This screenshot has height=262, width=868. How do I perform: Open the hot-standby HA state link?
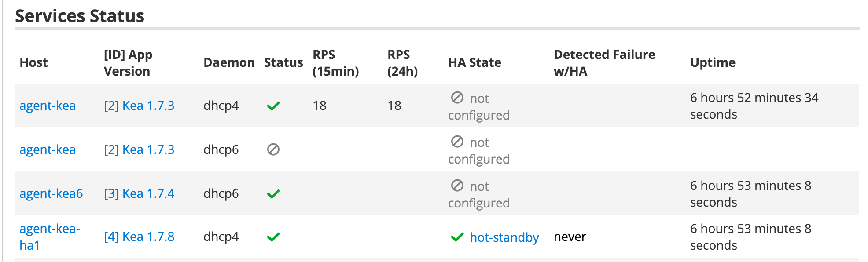click(x=504, y=237)
